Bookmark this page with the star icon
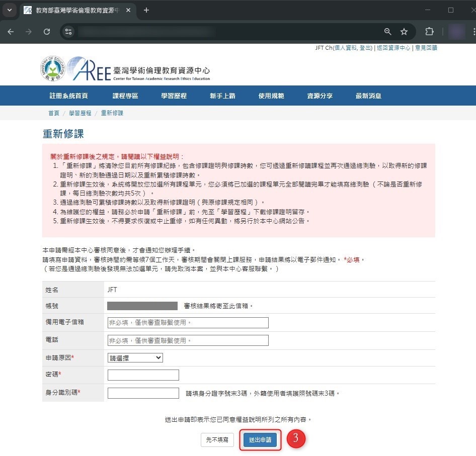The height and width of the screenshot is (456, 476). pos(404,32)
